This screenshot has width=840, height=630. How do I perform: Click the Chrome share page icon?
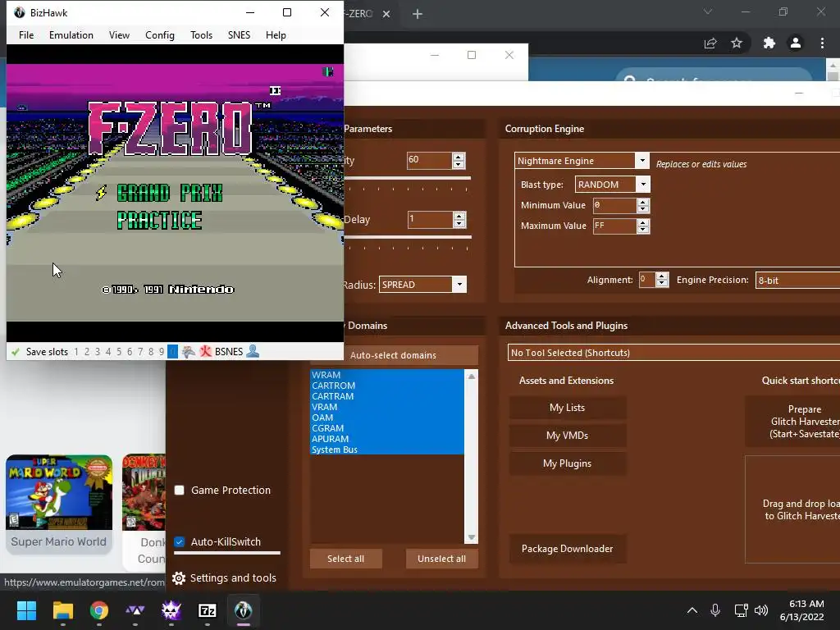pyautogui.click(x=710, y=43)
